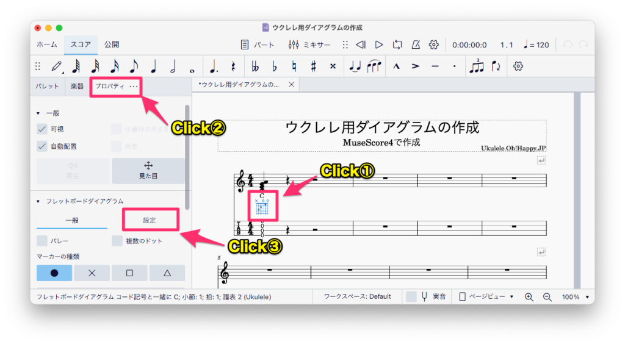Toggle the metronome icon
Screen dimensions: 625x364
coord(416,45)
